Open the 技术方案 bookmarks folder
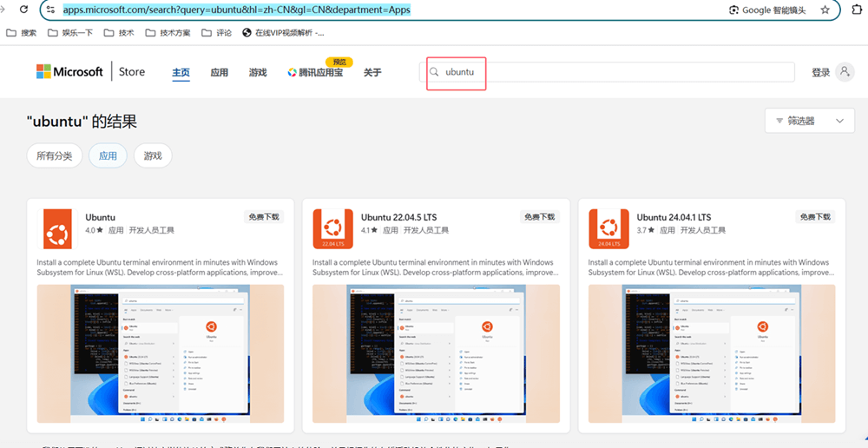This screenshot has width=868, height=448. point(168,33)
